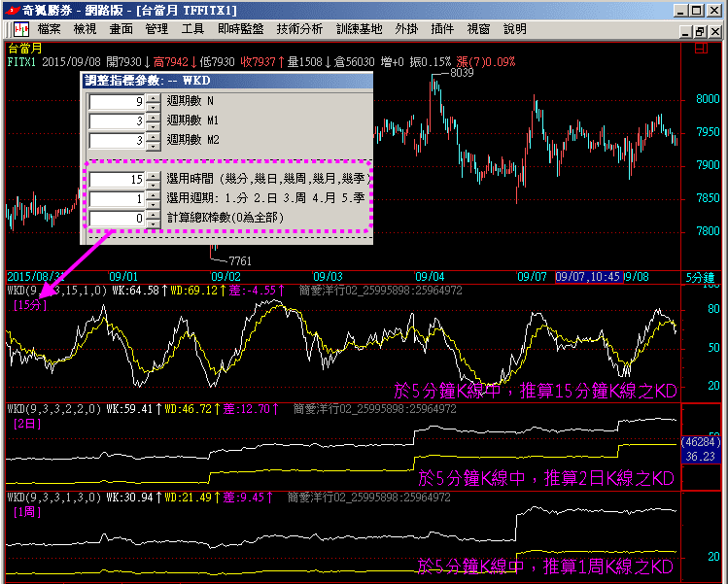728x584 pixels.
Task: Close the inner chart window
Action: click(x=715, y=31)
